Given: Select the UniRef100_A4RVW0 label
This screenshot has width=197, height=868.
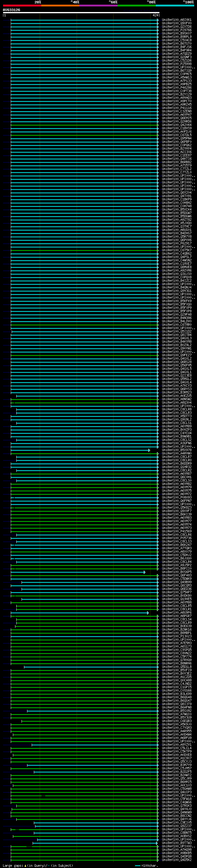Looking at the screenshot, I should [176, 454].
